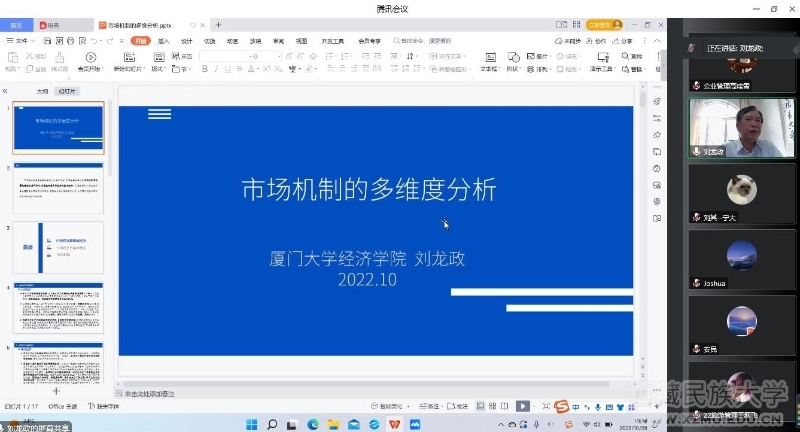Open the Find (查找) tool

pyautogui.click(x=632, y=56)
